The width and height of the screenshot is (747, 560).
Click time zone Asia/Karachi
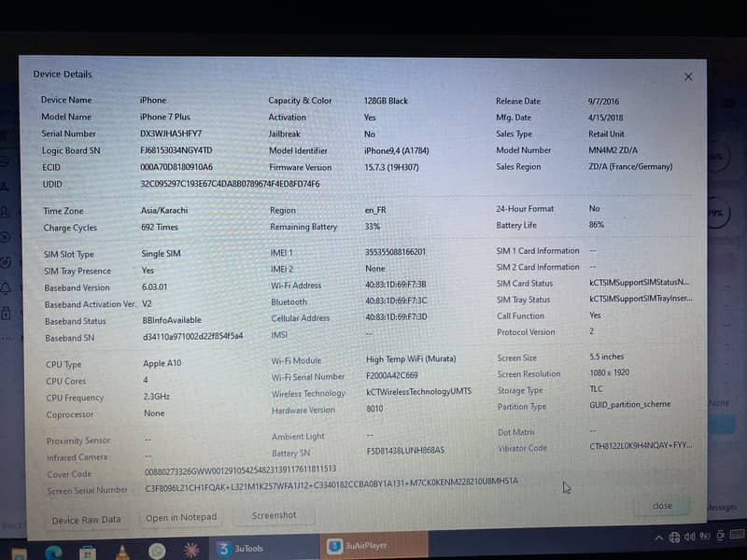coord(164,211)
